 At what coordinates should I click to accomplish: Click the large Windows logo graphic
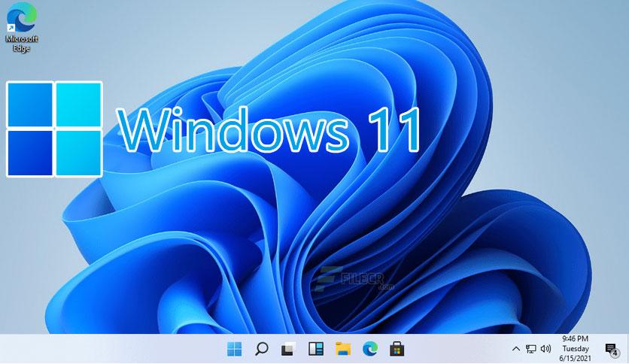(x=54, y=129)
